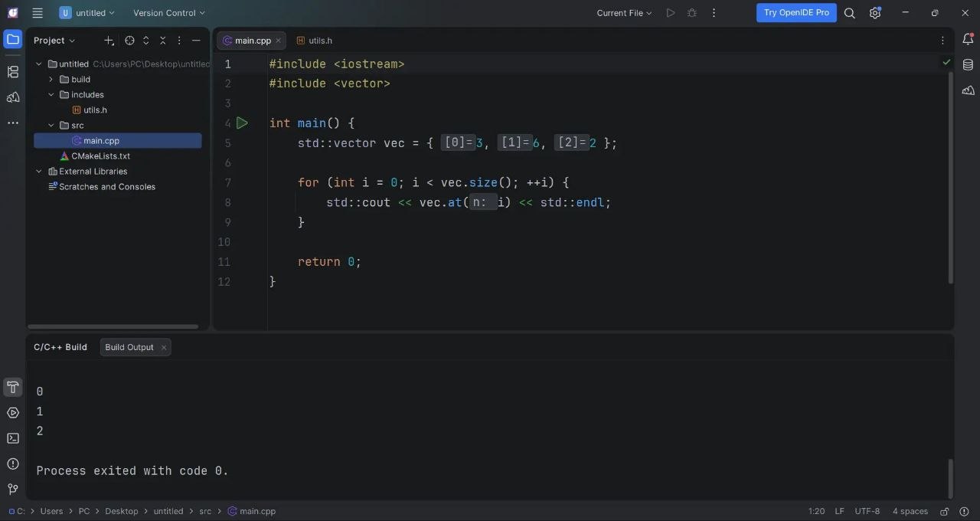This screenshot has width=980, height=521.
Task: Change UTF-8 file encoding
Action: pyautogui.click(x=867, y=511)
